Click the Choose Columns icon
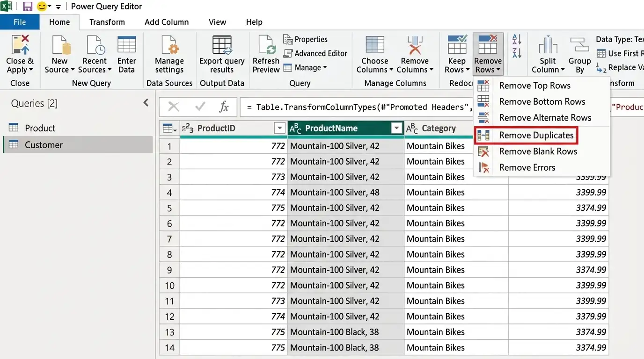This screenshot has height=359, width=644. point(375,45)
